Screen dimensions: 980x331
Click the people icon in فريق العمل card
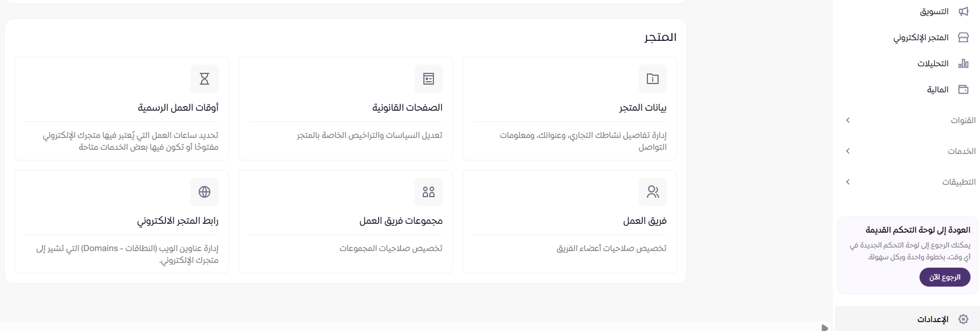point(653,192)
